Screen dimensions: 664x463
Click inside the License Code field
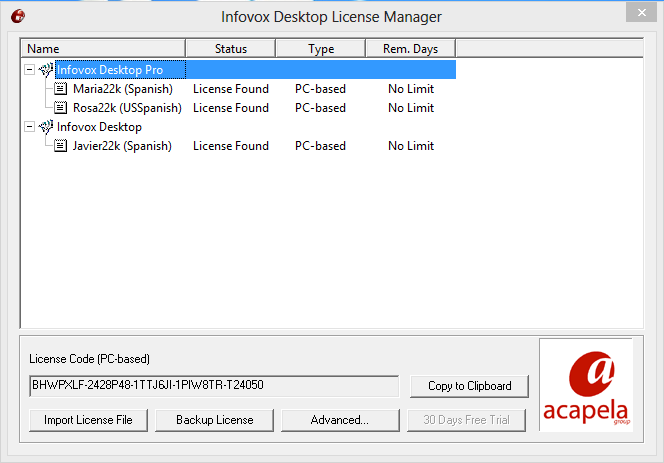point(214,385)
